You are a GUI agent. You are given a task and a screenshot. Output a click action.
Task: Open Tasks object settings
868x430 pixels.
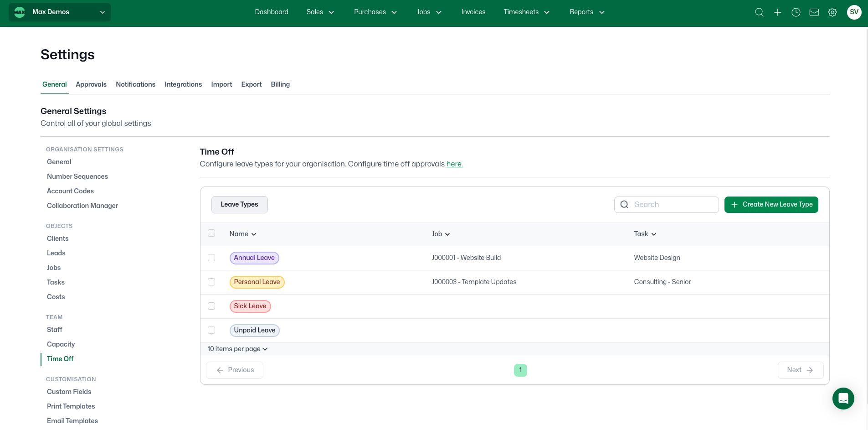[56, 282]
